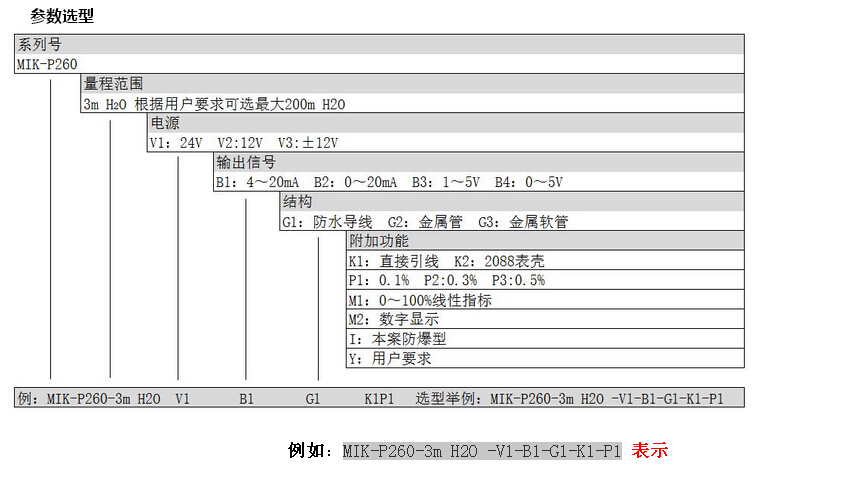Click the B1: 4~20mA output option

click(257, 182)
